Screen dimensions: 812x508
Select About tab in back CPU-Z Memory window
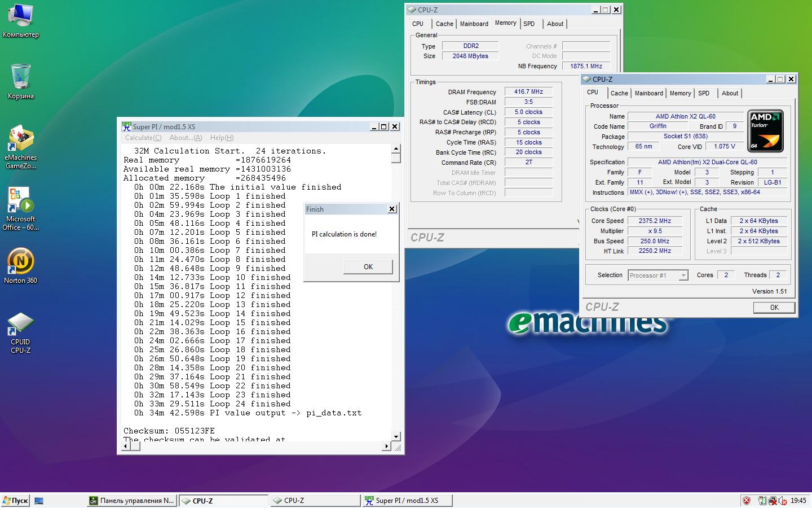tap(555, 24)
